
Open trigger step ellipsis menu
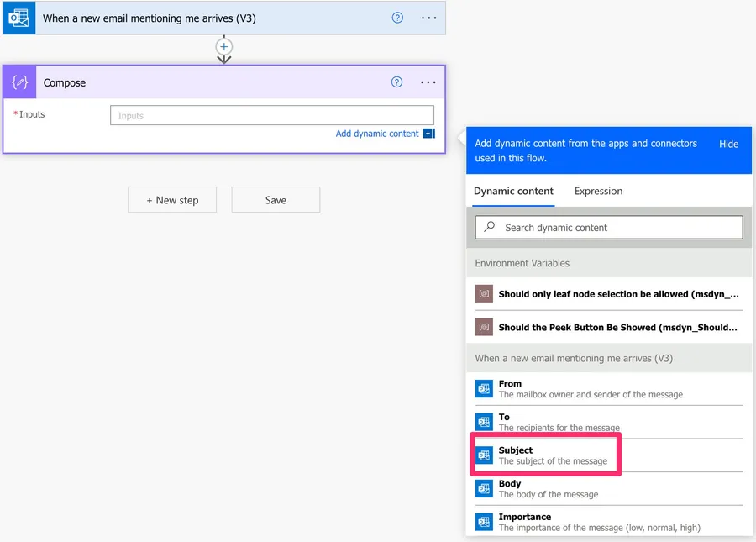428,18
